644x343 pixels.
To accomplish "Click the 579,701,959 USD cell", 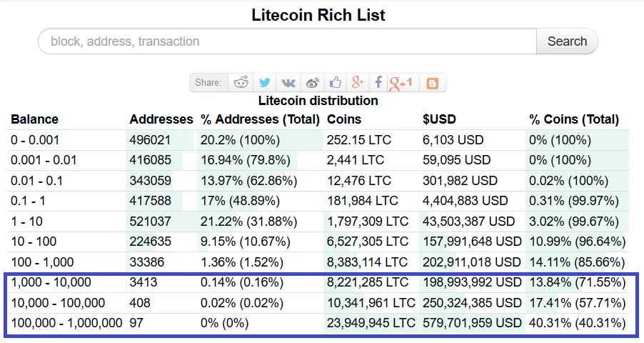I will 473,323.
